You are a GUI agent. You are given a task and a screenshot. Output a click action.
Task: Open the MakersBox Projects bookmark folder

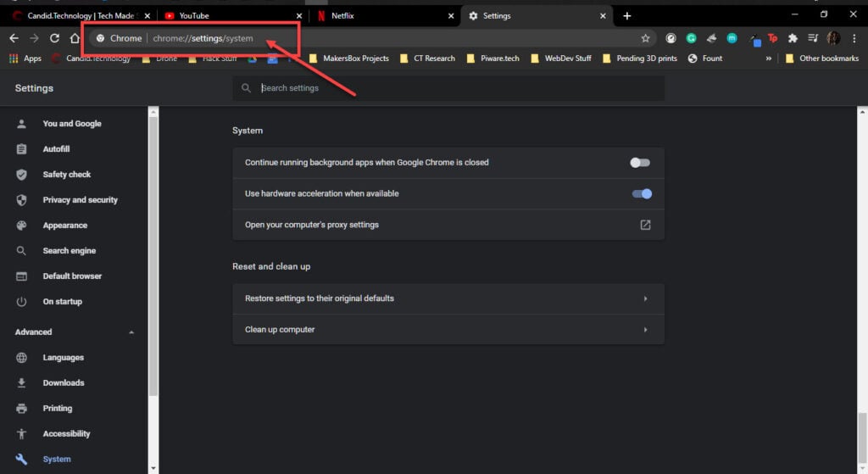[x=348, y=59]
